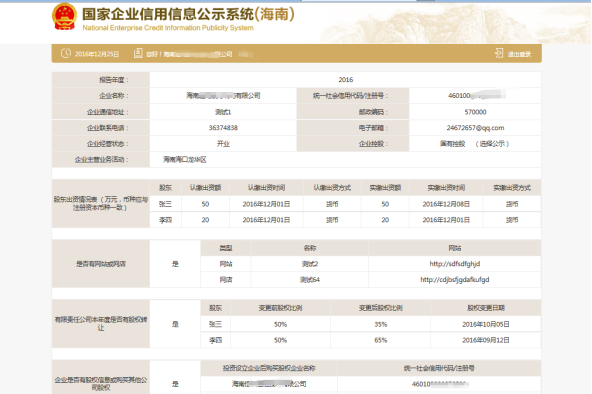Screen dimensions: 592x394
Task: Click the report year value 2016
Action: [345, 80]
